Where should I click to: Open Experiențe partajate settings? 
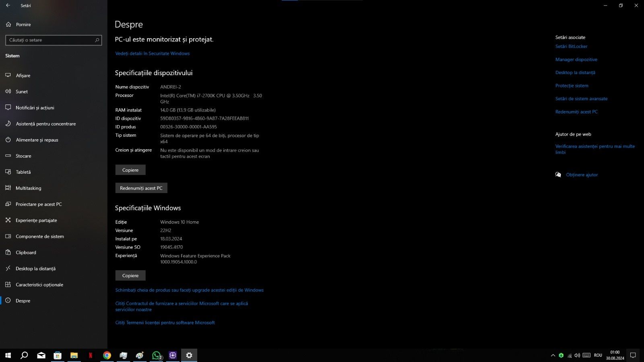pos(54,220)
